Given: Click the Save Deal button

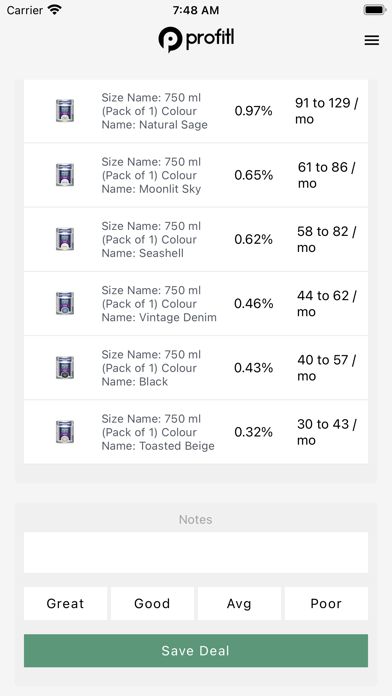Looking at the screenshot, I should [196, 650].
